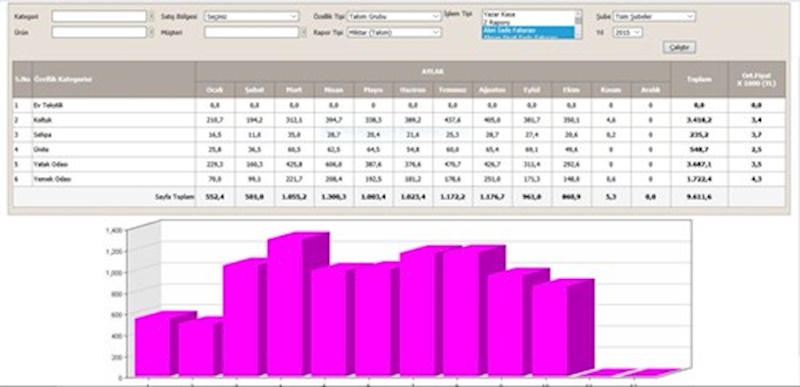Select Yazar Kasa in İşlem Tipi list

tap(528, 15)
